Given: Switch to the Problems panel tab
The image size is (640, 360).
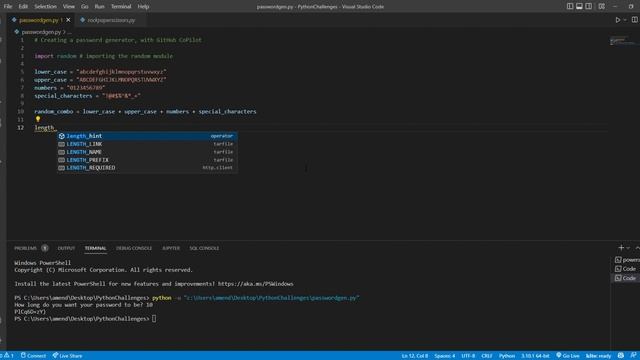Looking at the screenshot, I should (x=25, y=248).
